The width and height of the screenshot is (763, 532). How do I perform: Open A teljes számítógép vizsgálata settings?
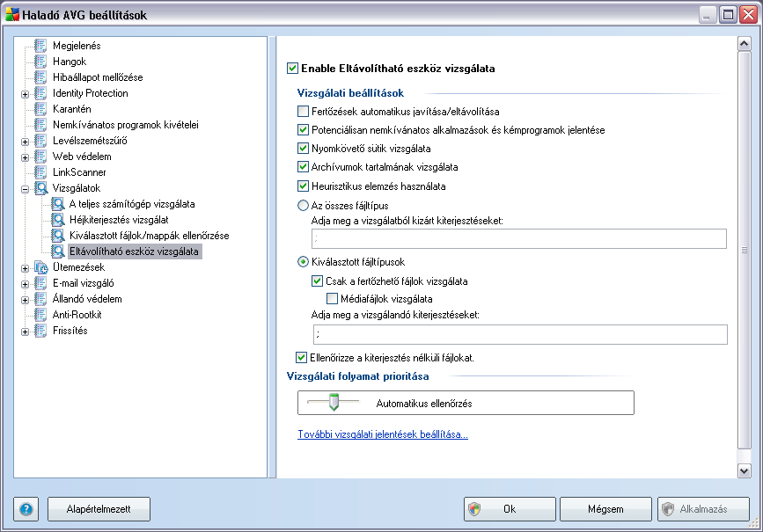[132, 204]
